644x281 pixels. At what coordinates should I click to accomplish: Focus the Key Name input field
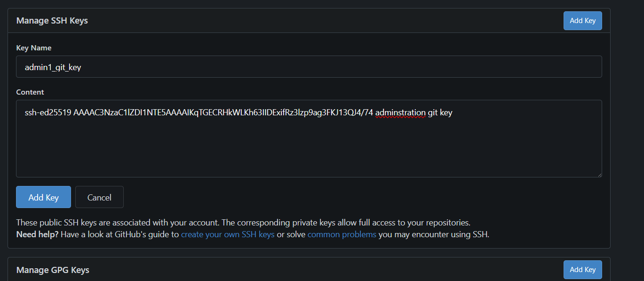pos(309,67)
